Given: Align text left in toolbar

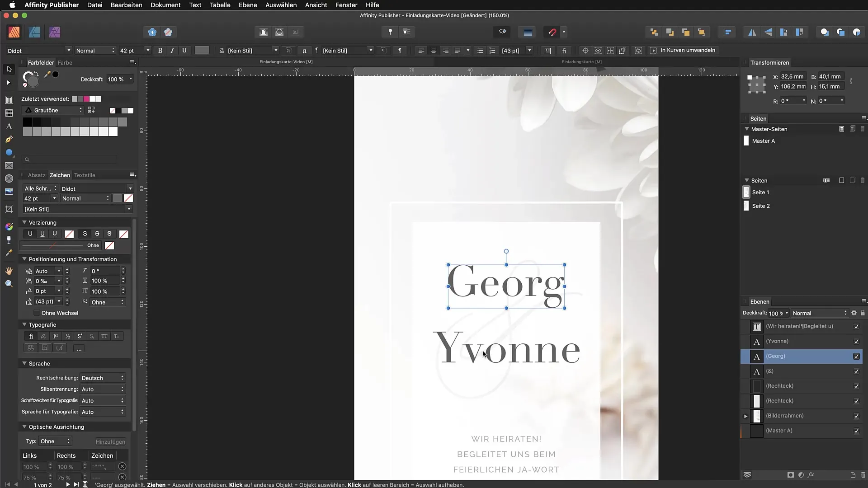Looking at the screenshot, I should (421, 51).
